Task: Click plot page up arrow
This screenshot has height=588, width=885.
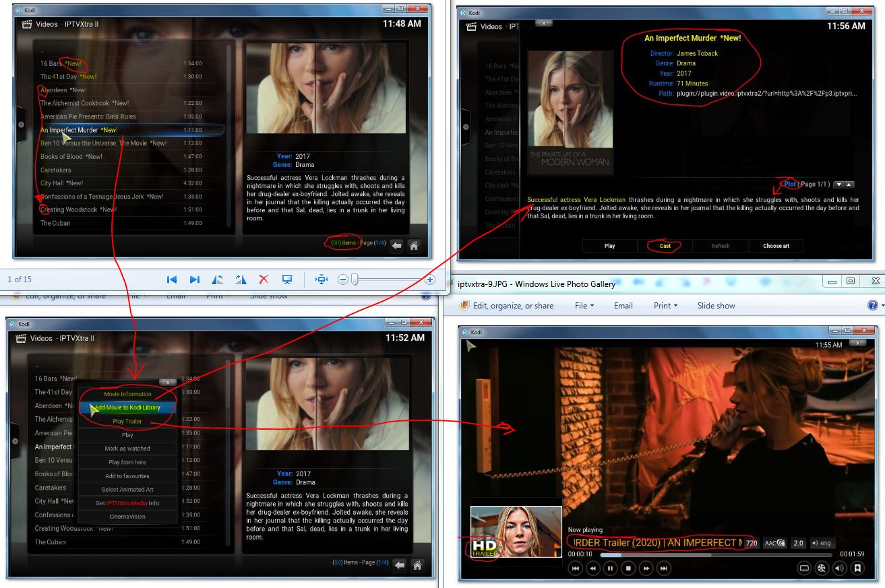Action: [849, 185]
